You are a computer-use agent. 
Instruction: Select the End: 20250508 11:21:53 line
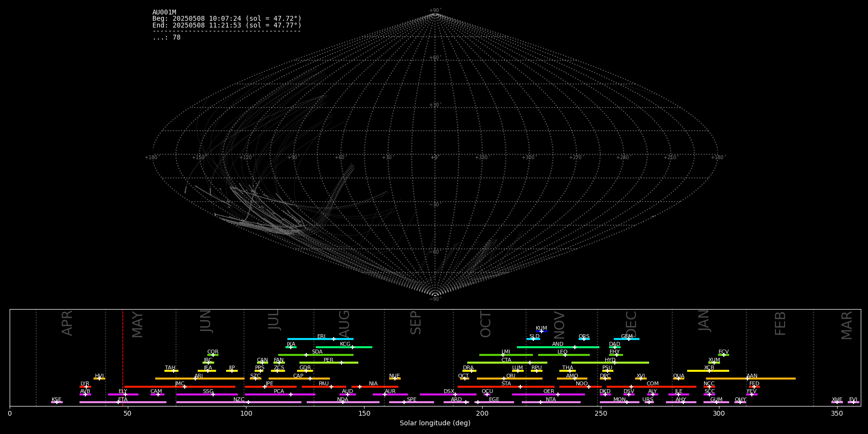point(227,25)
